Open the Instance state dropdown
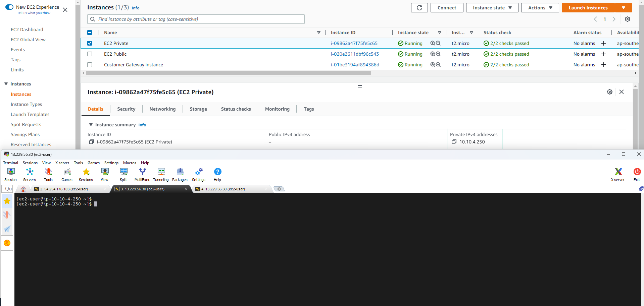Viewport: 644px width, 306px height. [x=492, y=8]
